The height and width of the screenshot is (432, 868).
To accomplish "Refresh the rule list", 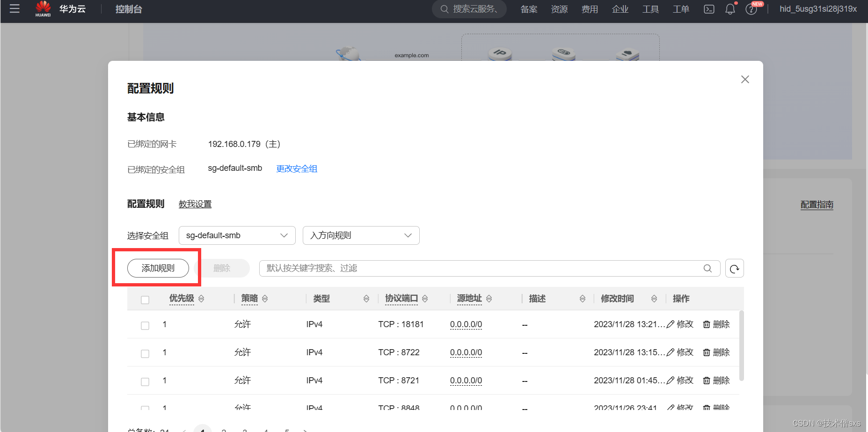I will click(735, 268).
